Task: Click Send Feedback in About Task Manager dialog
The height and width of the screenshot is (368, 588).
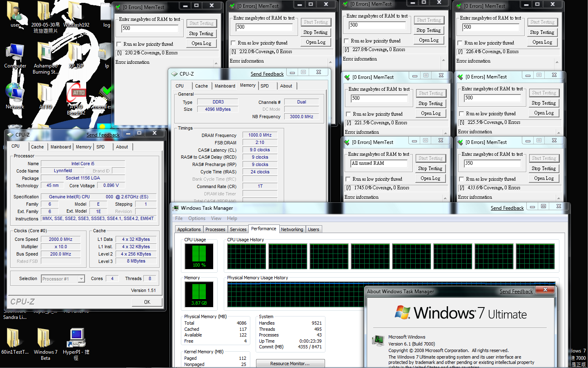Action: coord(516,292)
